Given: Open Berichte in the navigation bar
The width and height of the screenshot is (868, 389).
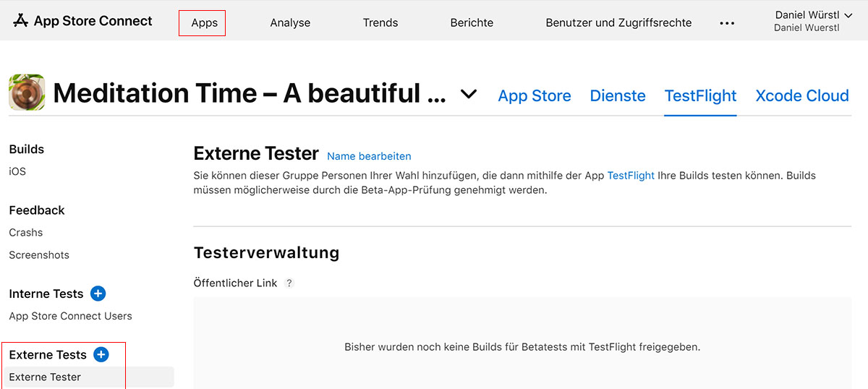Looking at the screenshot, I should 472,22.
